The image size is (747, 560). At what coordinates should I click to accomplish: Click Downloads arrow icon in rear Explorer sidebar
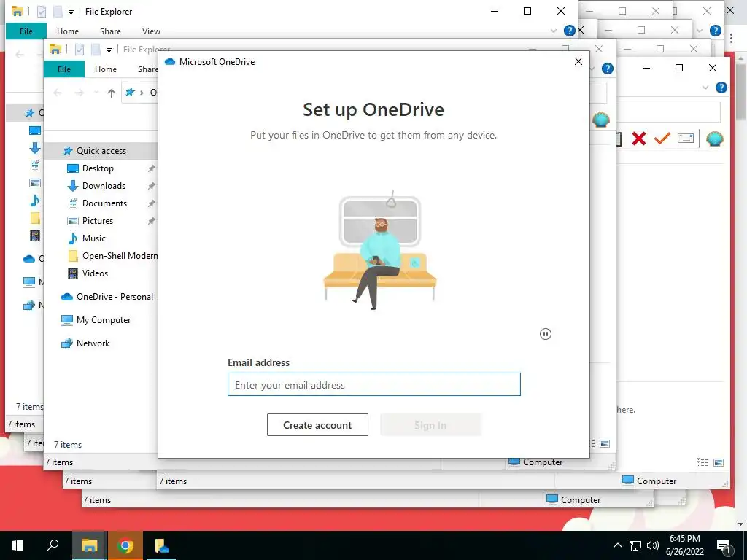point(35,148)
